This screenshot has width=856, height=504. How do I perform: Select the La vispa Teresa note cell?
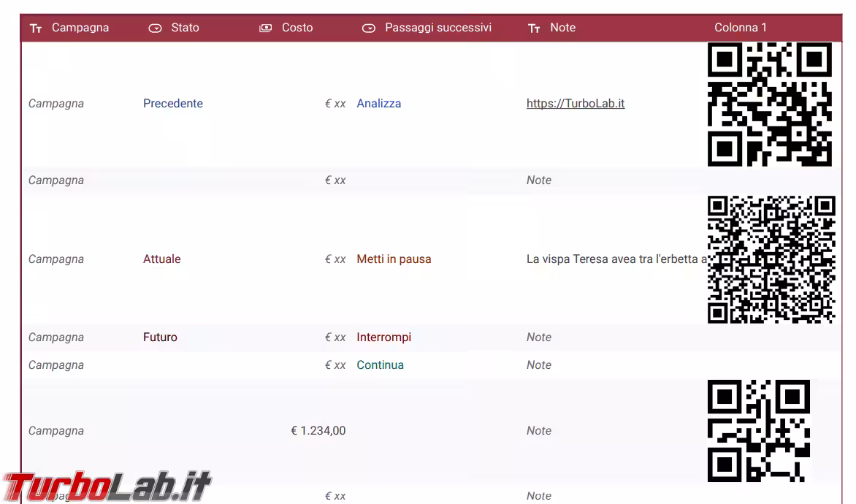tap(616, 259)
